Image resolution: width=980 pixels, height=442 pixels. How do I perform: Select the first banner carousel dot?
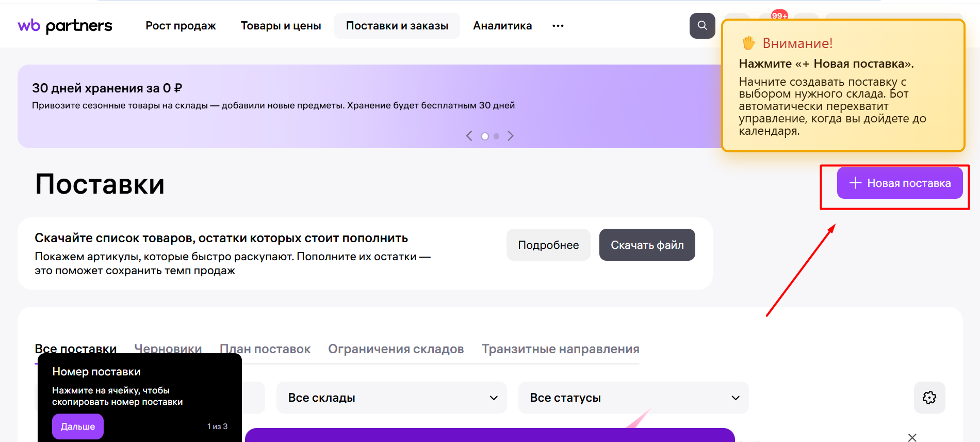click(485, 136)
